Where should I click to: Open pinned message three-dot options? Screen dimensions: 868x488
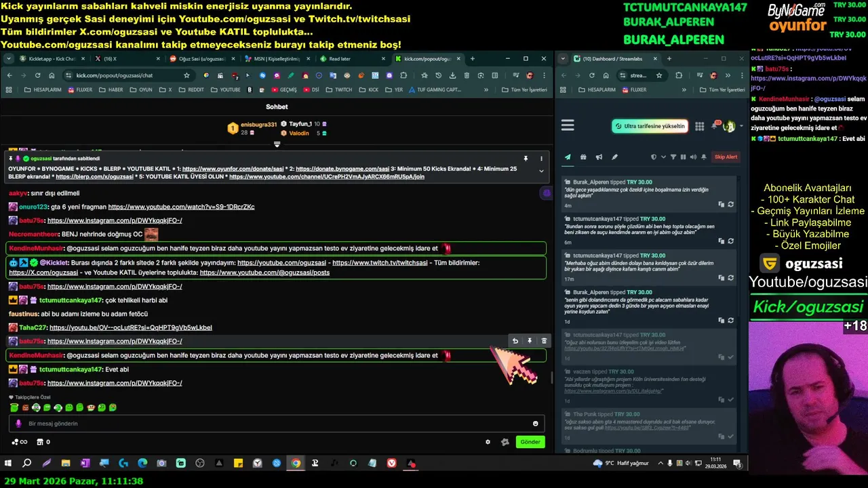point(541,159)
